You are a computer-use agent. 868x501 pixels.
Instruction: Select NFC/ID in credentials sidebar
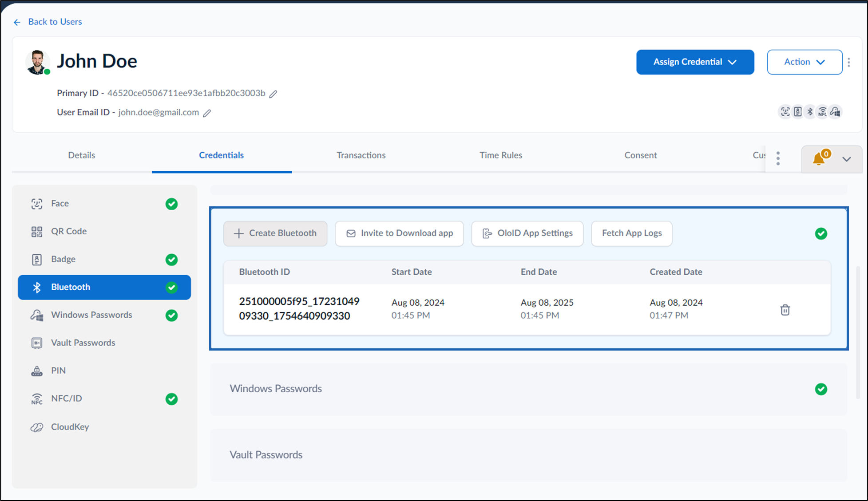[x=104, y=398]
